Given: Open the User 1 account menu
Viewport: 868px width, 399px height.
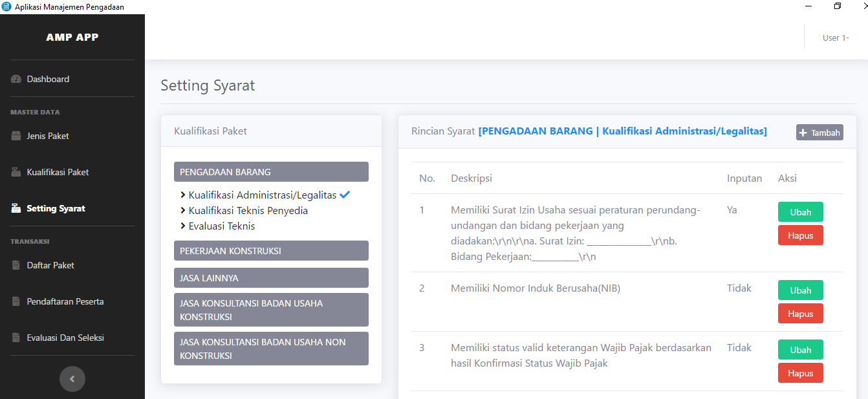Looking at the screenshot, I should pyautogui.click(x=835, y=38).
